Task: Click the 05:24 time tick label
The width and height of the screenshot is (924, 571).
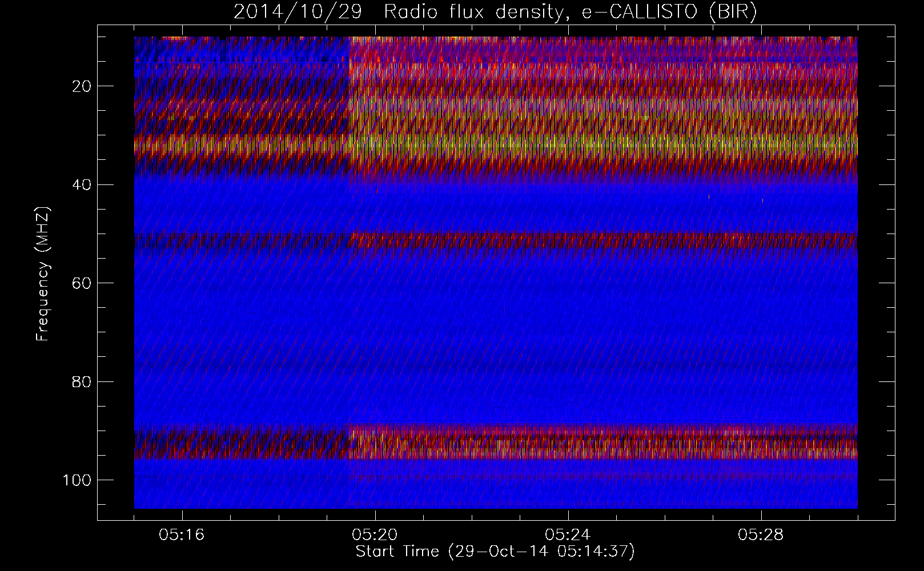Action: pos(568,535)
